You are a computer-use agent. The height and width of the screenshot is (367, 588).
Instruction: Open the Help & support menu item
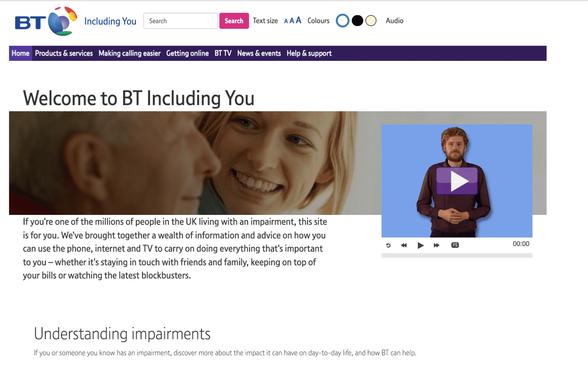click(309, 53)
